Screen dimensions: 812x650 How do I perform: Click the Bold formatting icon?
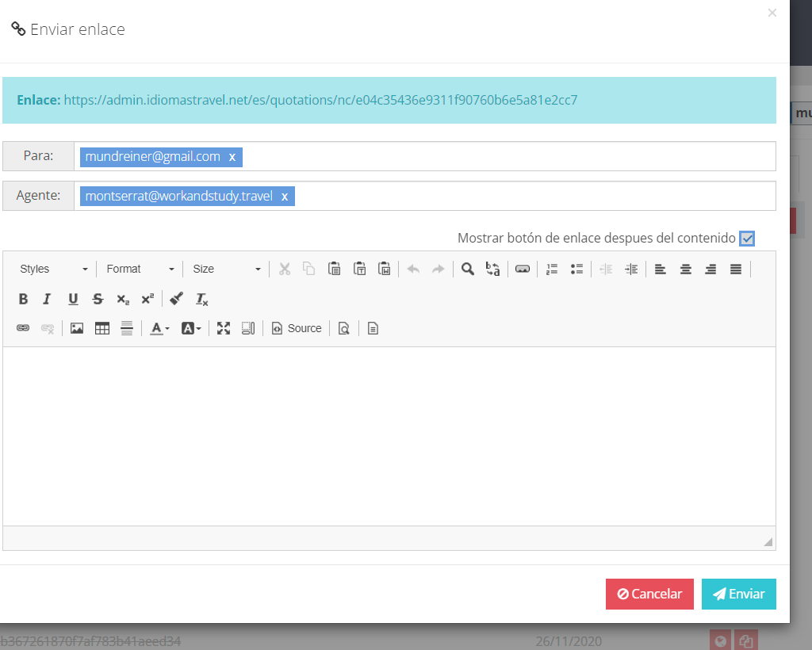pos(23,299)
